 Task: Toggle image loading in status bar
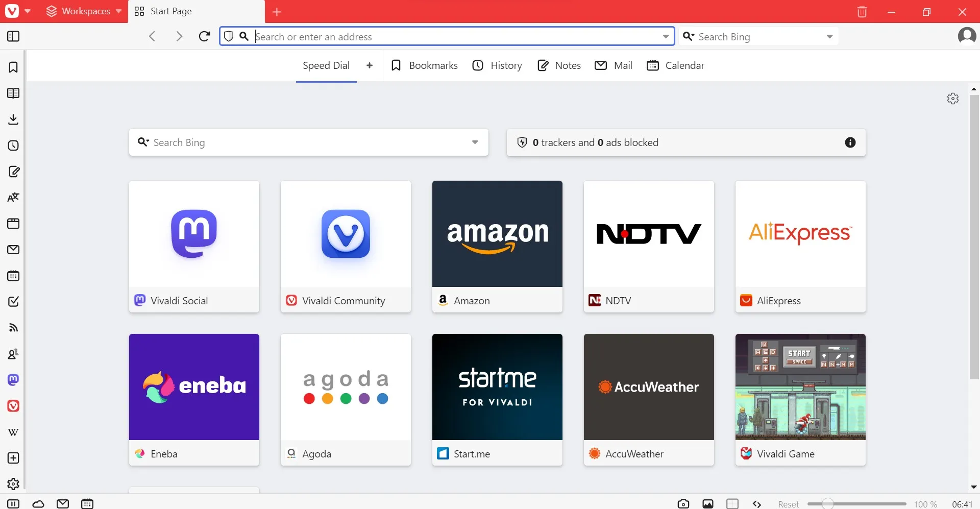pos(708,504)
